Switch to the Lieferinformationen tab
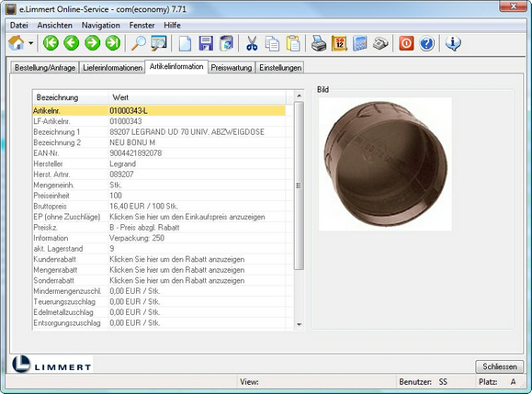Image resolution: width=532 pixels, height=394 pixels. [113, 68]
